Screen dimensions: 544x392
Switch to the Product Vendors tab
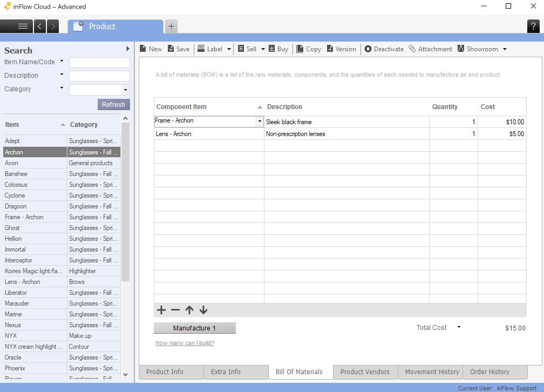click(365, 372)
